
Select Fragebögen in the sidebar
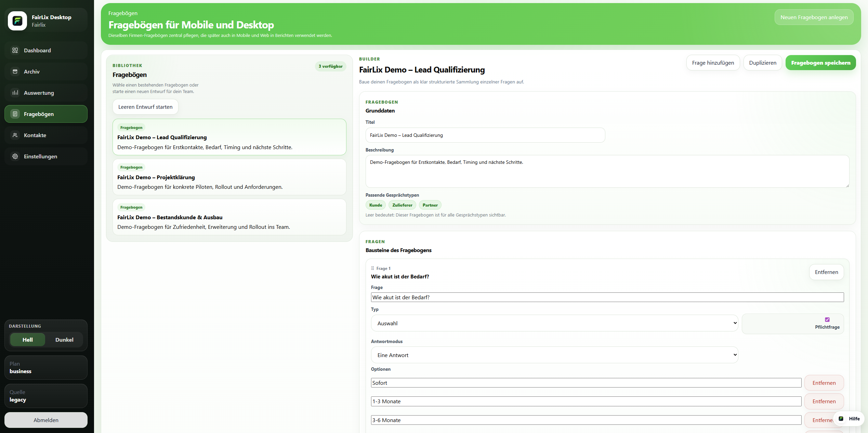(x=46, y=114)
